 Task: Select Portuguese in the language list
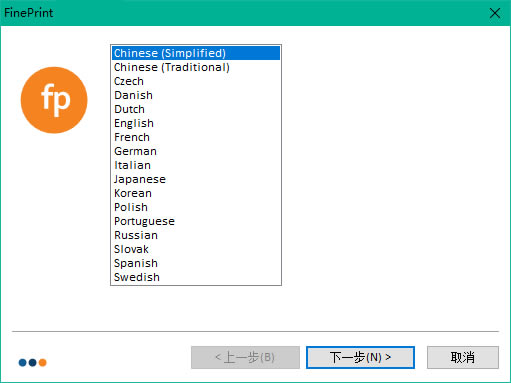pyautogui.click(x=196, y=221)
